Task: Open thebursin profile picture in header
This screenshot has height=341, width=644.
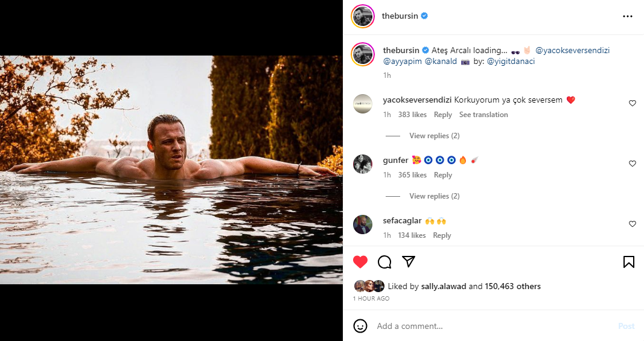Action: pyautogui.click(x=363, y=16)
